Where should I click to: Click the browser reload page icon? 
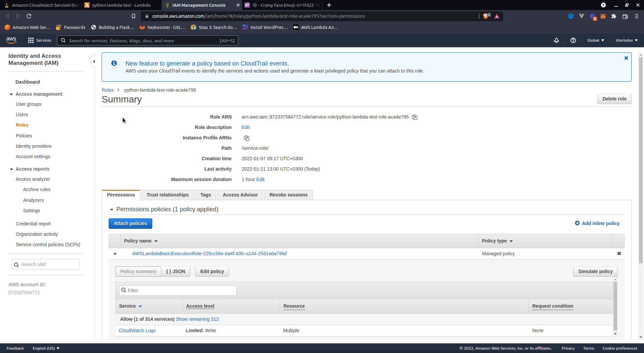pos(29,16)
